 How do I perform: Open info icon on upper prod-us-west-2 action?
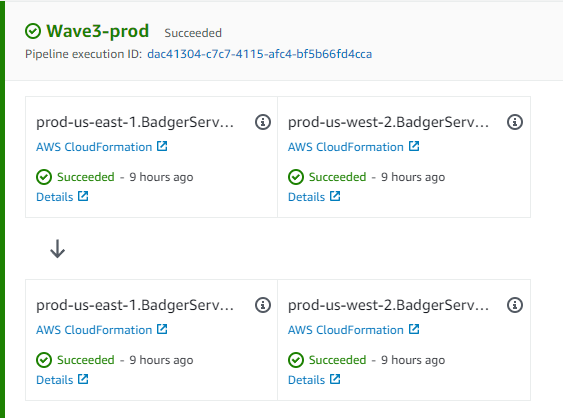[x=515, y=122]
